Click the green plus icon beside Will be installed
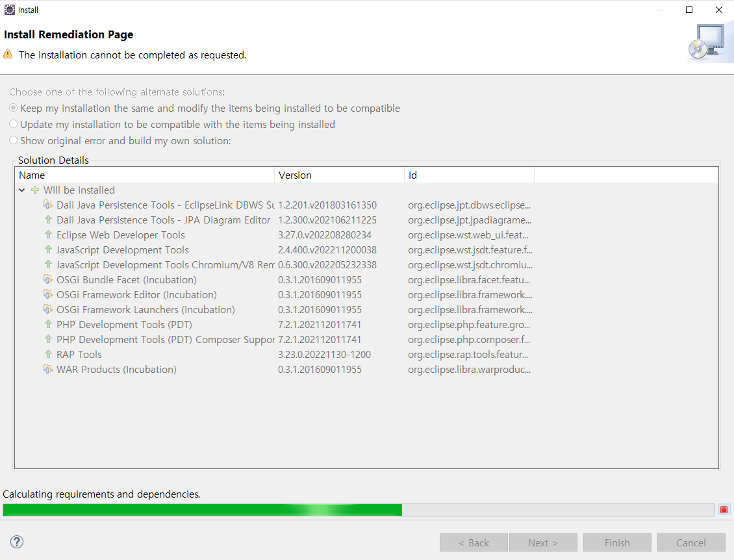Image resolution: width=734 pixels, height=560 pixels. click(x=35, y=190)
